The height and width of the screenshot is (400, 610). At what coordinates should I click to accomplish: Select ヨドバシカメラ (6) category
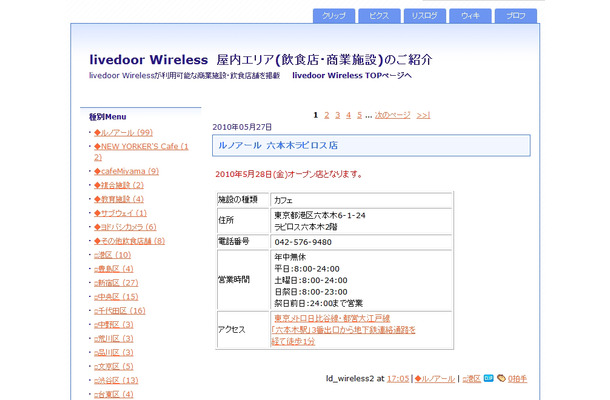[125, 227]
